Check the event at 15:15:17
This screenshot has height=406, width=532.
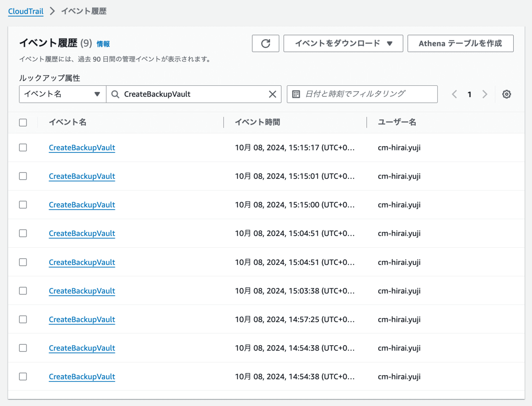(x=23, y=147)
